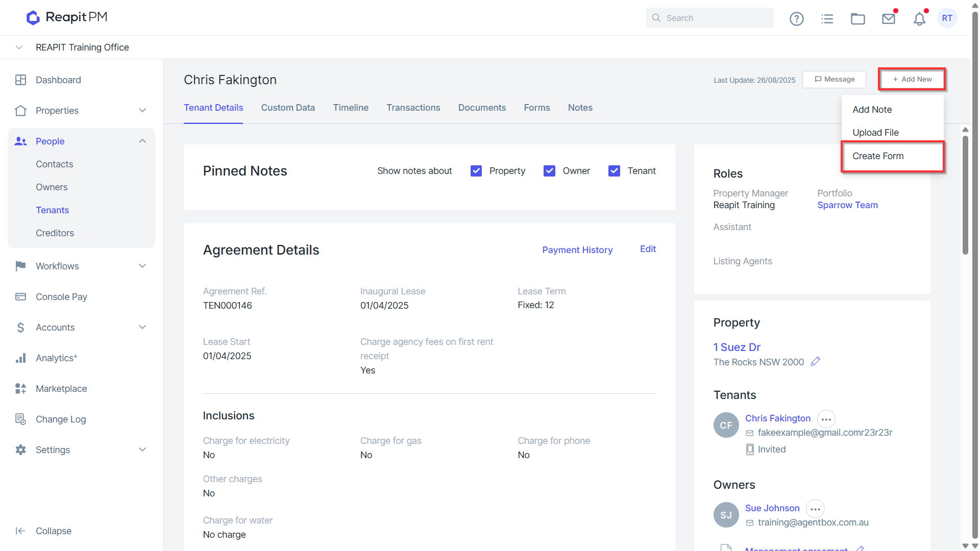This screenshot has width=980, height=551.
Task: Open the RT user avatar menu
Action: (947, 18)
